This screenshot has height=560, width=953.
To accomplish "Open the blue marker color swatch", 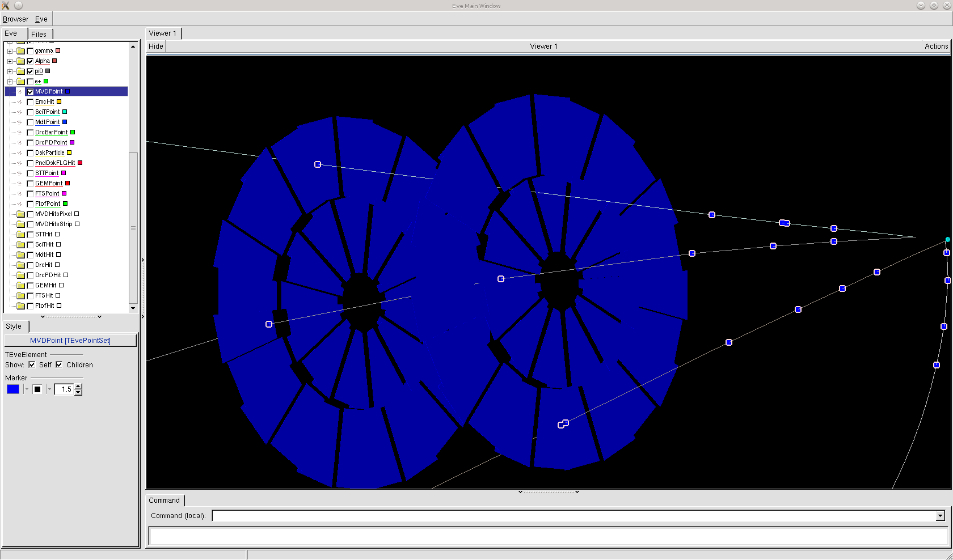I will point(13,389).
